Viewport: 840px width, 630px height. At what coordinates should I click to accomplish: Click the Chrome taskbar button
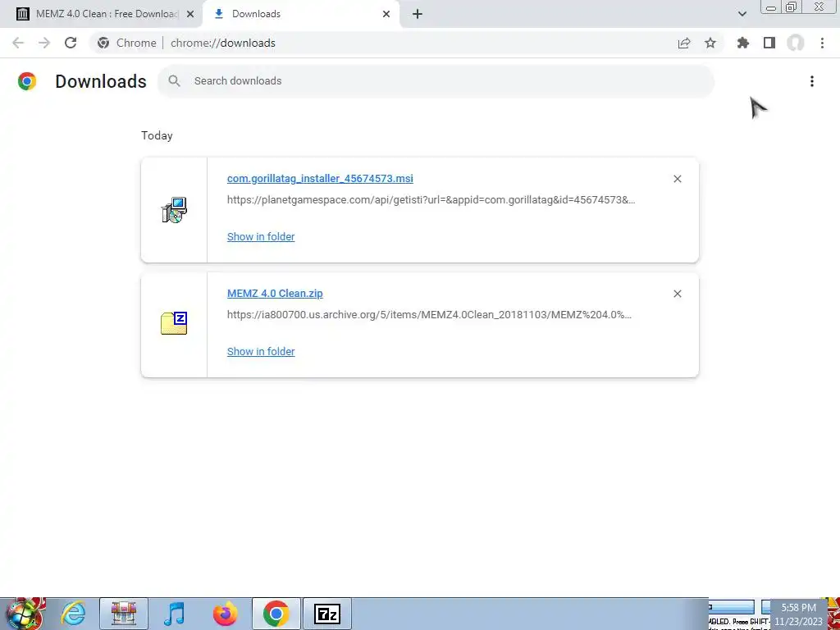click(x=276, y=614)
